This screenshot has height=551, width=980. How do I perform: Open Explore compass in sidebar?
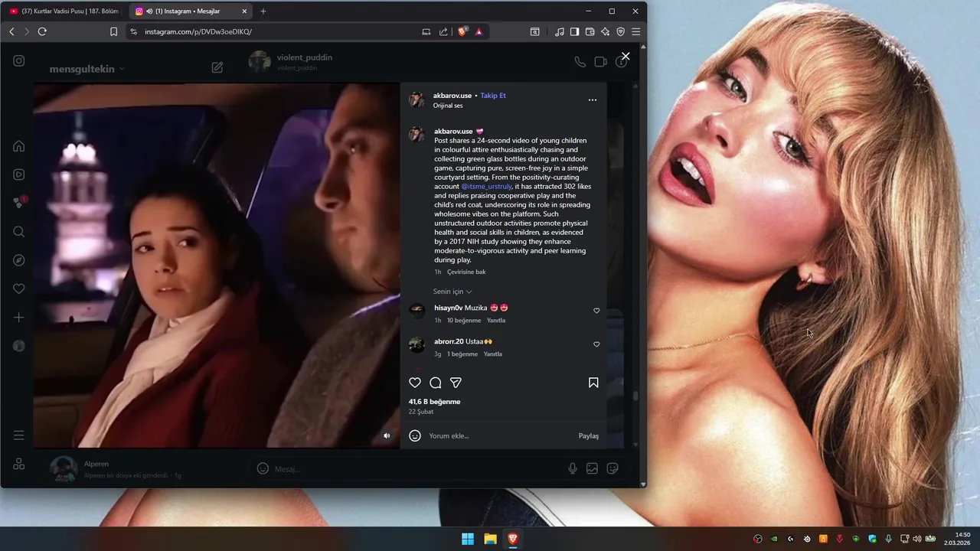[19, 260]
